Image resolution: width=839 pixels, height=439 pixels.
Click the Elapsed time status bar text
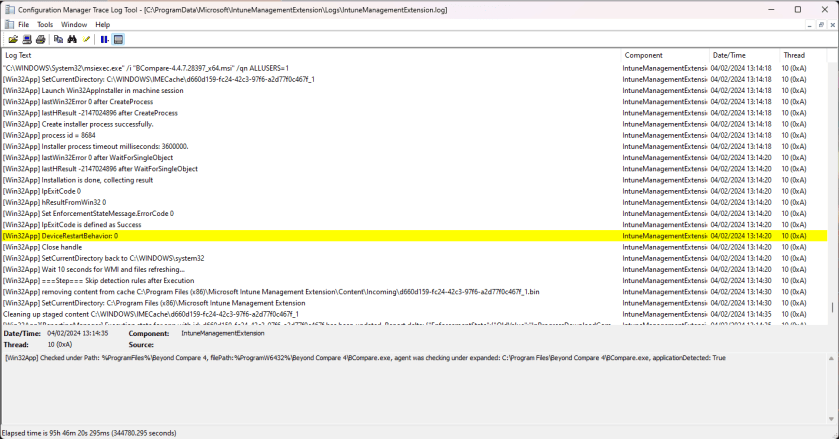[89, 433]
